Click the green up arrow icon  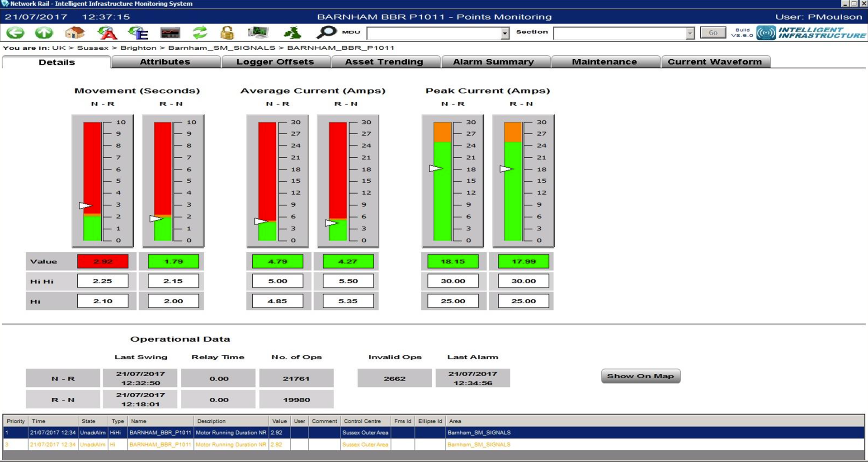point(44,33)
